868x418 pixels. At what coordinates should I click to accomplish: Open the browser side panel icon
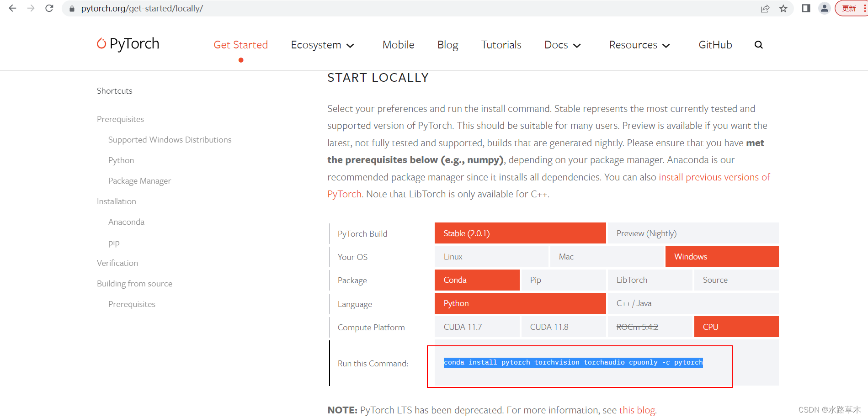click(x=806, y=8)
